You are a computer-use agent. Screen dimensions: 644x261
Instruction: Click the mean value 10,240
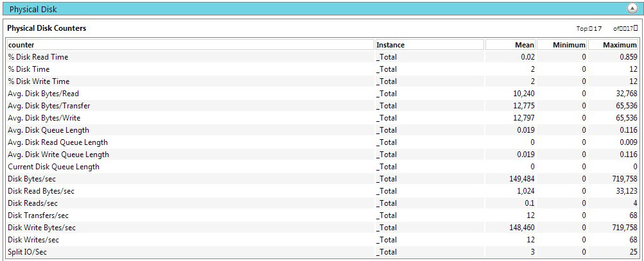[x=524, y=94]
